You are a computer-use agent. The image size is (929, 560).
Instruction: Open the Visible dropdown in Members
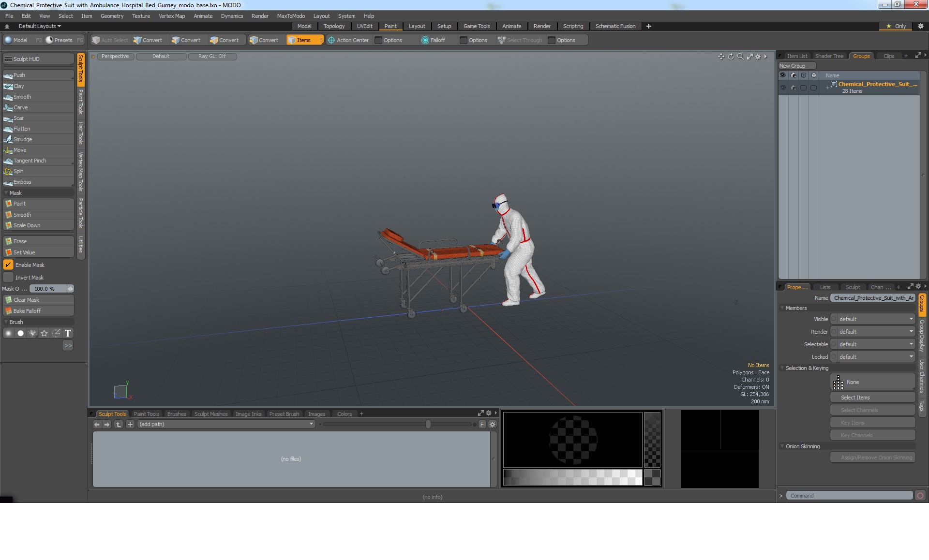pyautogui.click(x=875, y=319)
